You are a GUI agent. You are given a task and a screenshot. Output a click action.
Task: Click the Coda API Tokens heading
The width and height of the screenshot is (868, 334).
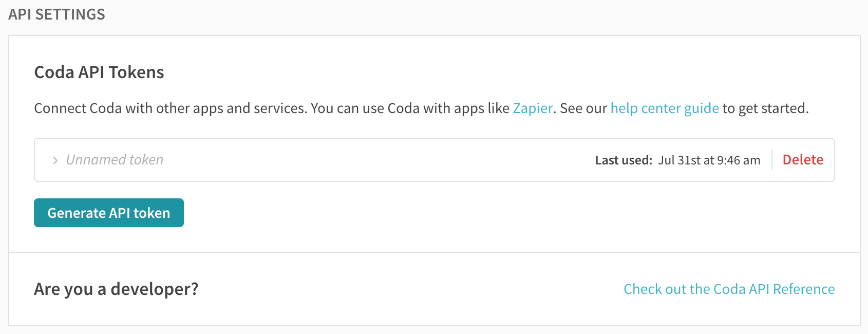pos(99,72)
